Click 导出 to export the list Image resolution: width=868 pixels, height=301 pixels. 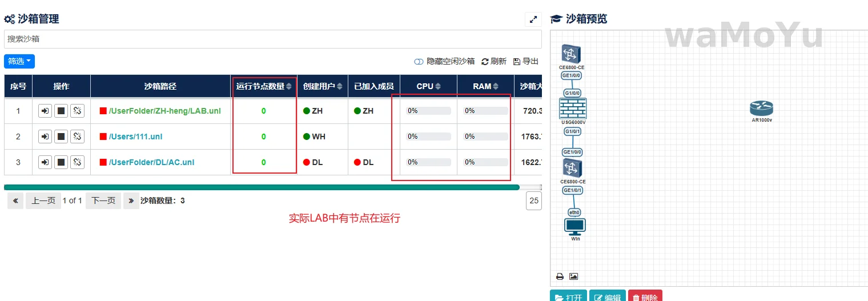[526, 62]
